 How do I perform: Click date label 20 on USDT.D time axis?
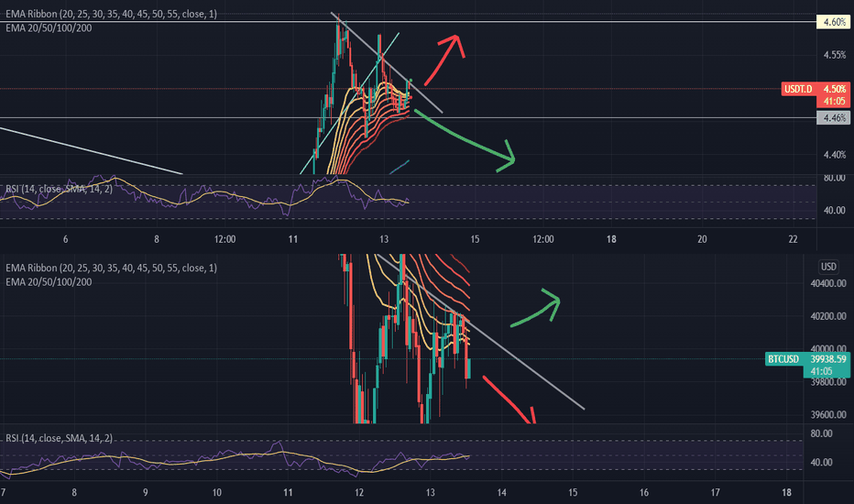[702, 239]
